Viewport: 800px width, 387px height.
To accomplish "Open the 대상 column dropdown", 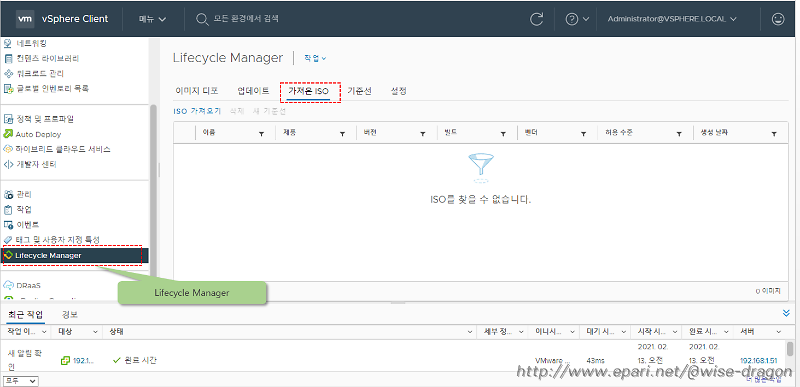I will pyautogui.click(x=95, y=332).
